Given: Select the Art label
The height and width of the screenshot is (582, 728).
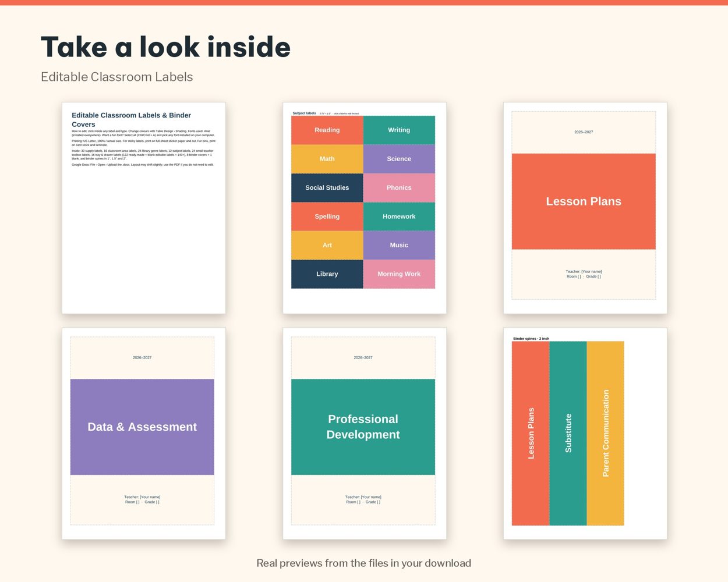Looking at the screenshot, I should 327,245.
